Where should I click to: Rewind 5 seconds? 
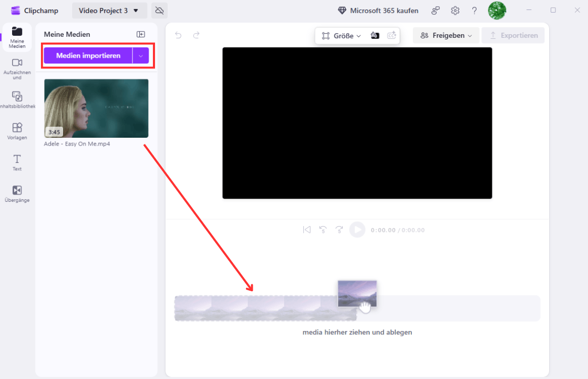323,230
